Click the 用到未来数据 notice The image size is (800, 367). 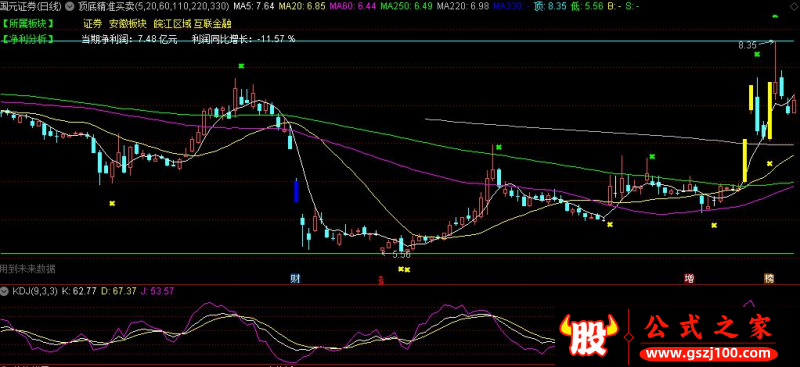click(x=28, y=268)
